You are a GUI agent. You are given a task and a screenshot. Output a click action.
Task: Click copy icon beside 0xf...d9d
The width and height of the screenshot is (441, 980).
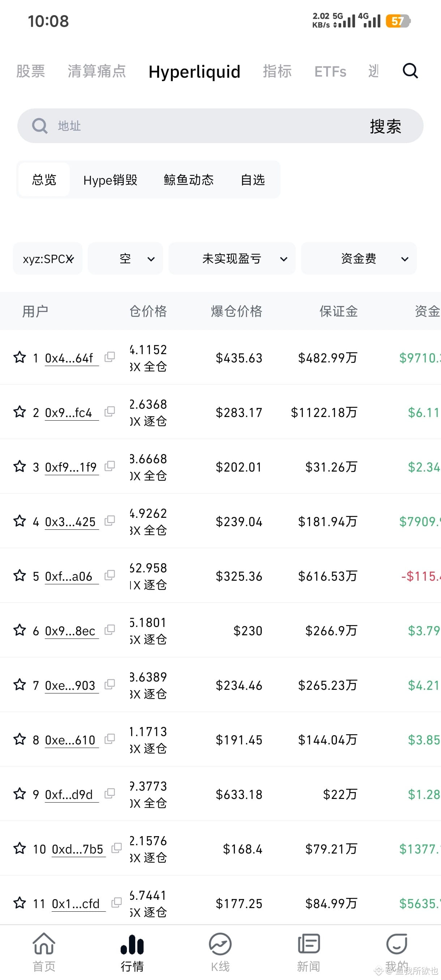pyautogui.click(x=110, y=793)
